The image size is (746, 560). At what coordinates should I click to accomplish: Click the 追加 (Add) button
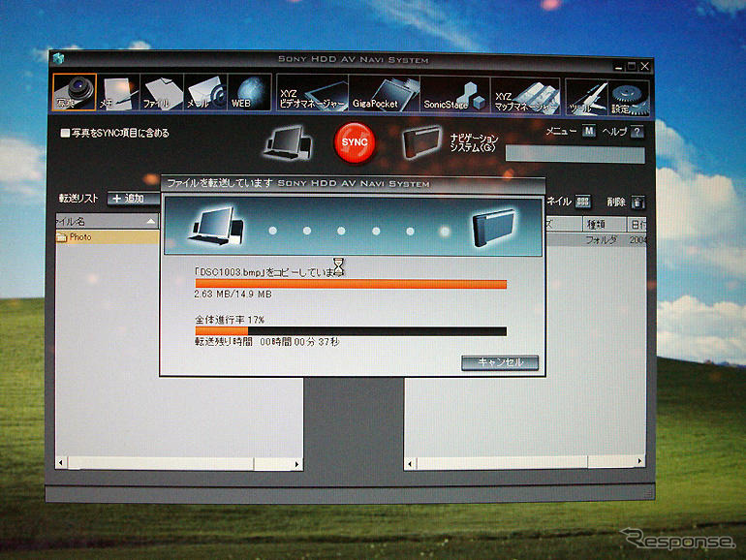point(134,199)
